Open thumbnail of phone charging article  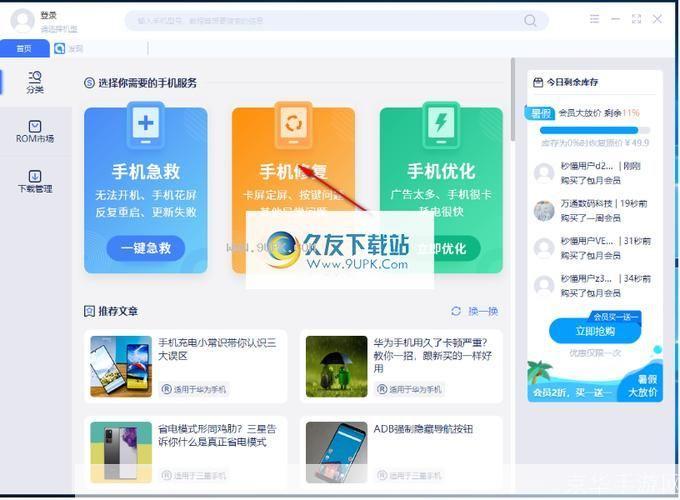tap(121, 366)
